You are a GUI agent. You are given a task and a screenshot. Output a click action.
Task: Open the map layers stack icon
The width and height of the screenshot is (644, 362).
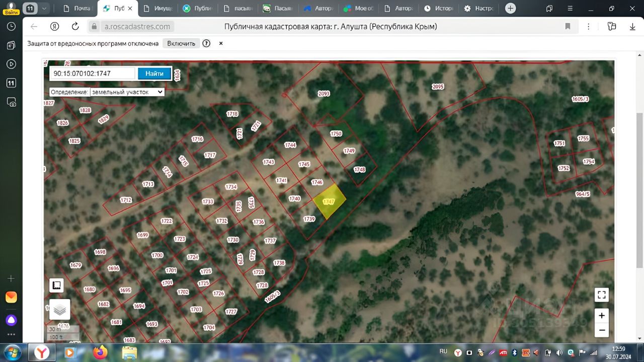tap(60, 310)
